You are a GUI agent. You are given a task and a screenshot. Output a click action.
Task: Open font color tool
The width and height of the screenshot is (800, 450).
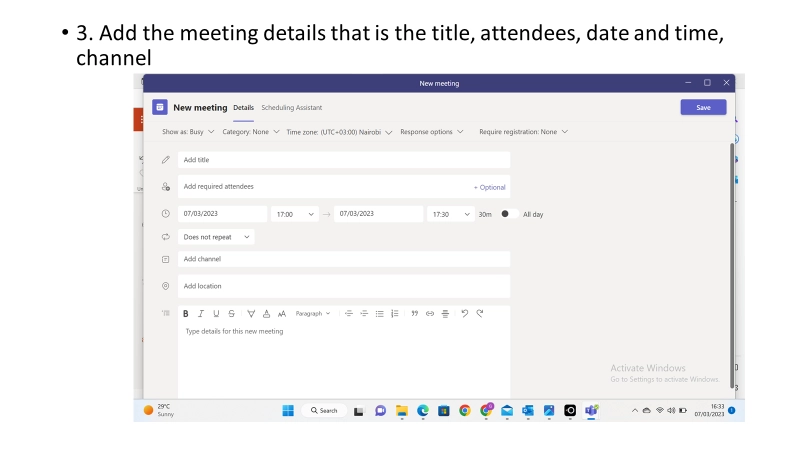click(x=266, y=314)
